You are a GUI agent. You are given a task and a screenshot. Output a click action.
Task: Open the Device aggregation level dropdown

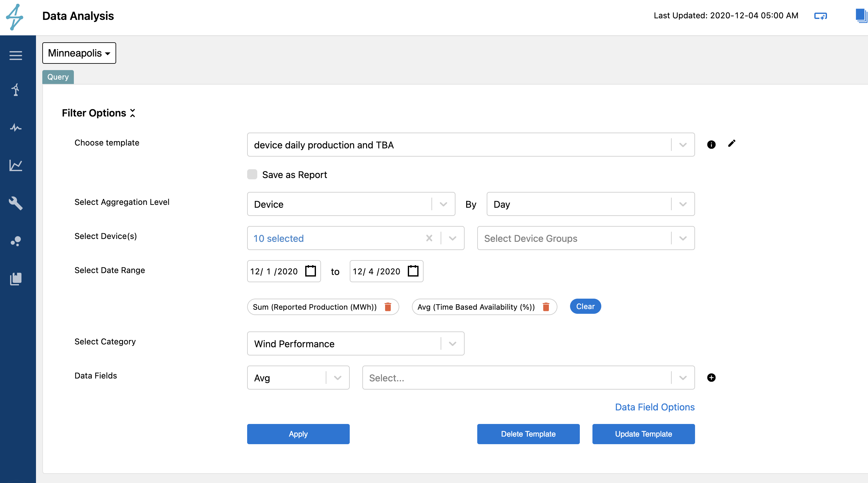click(351, 204)
